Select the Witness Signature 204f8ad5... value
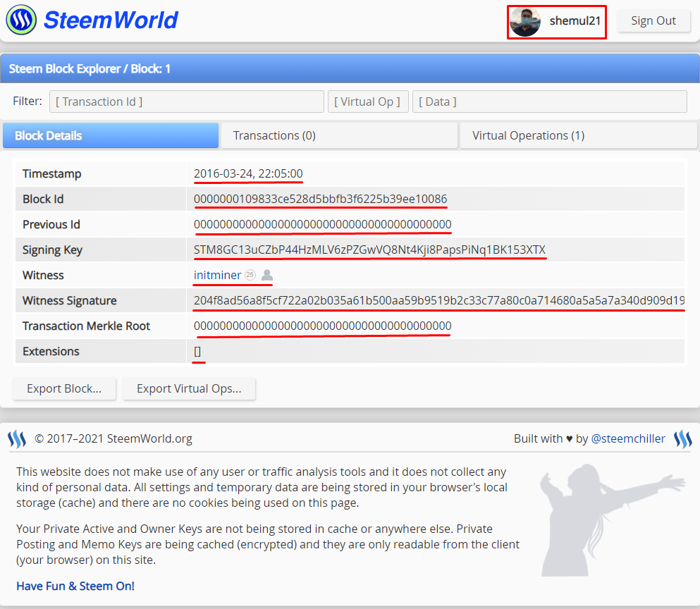 coord(439,300)
